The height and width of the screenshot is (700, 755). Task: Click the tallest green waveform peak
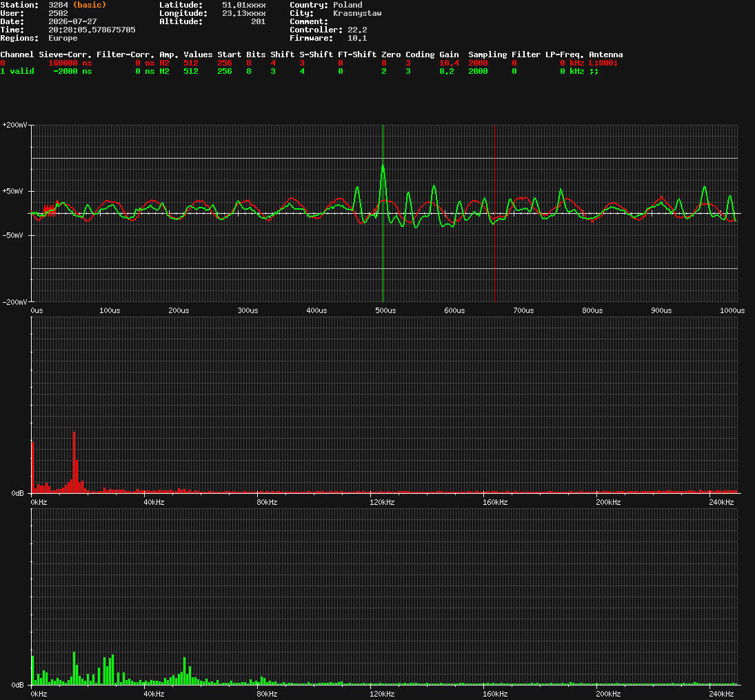click(x=383, y=167)
